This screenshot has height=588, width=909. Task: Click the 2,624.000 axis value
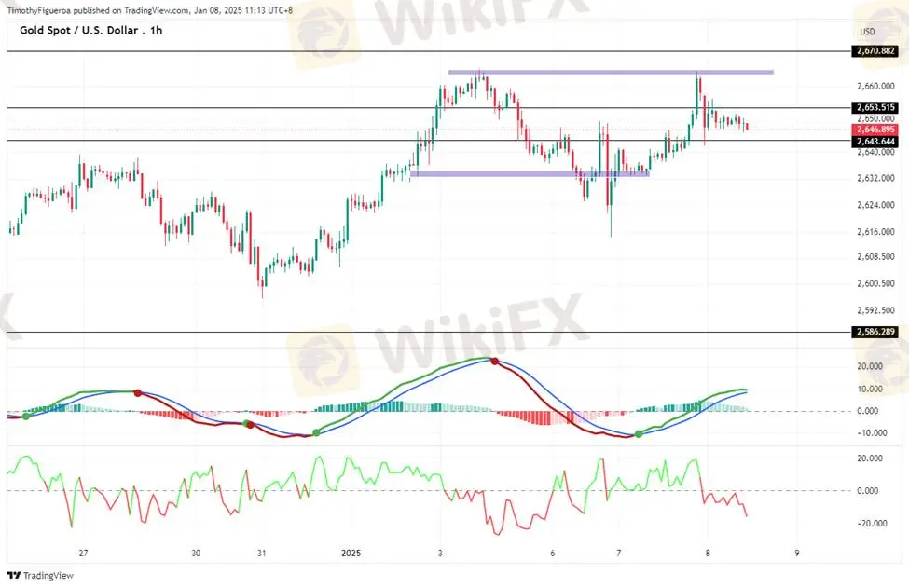[x=875, y=204]
